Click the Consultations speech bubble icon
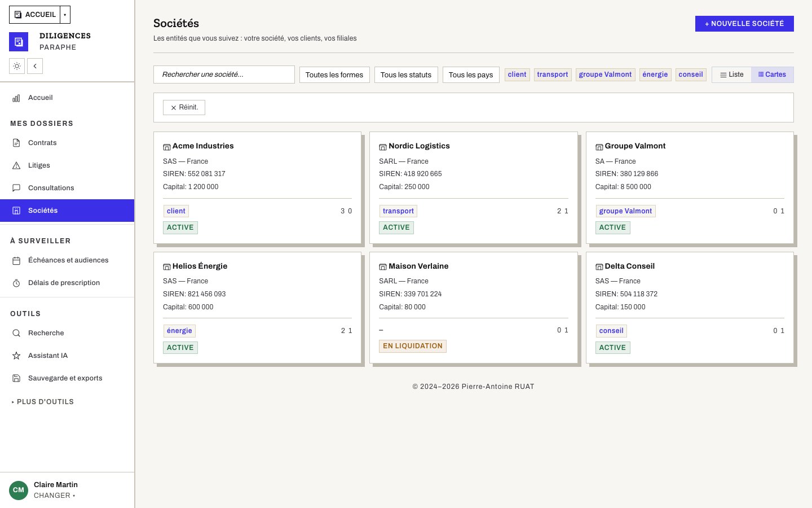Screen dimensions: 812x508 coord(16,188)
